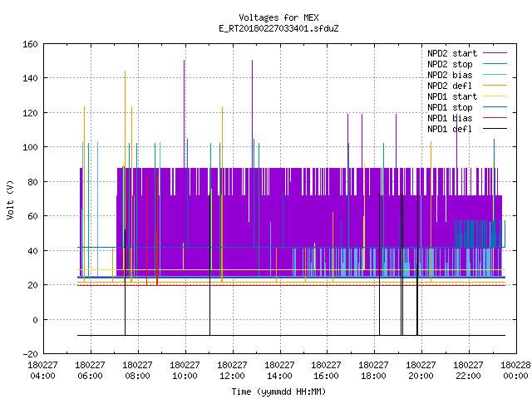Click the 'NPD2 start' legend label
Viewport: 532px width, 399px height.
tap(452, 53)
